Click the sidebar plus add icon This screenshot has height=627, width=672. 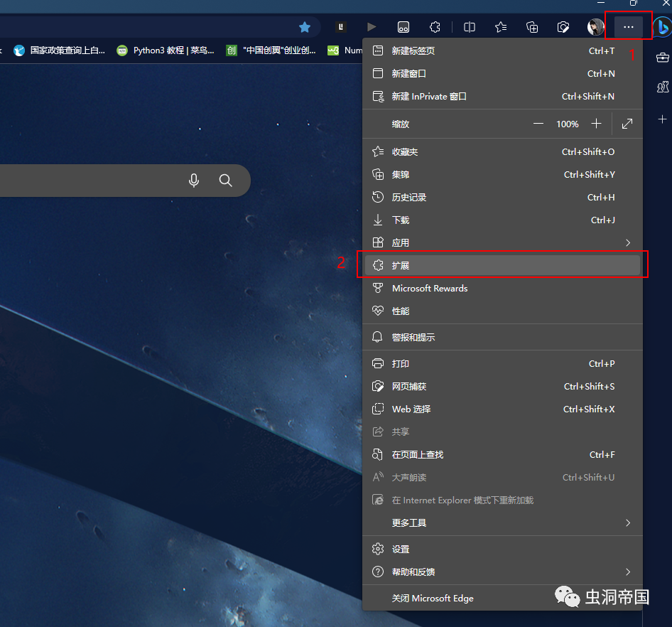[663, 119]
